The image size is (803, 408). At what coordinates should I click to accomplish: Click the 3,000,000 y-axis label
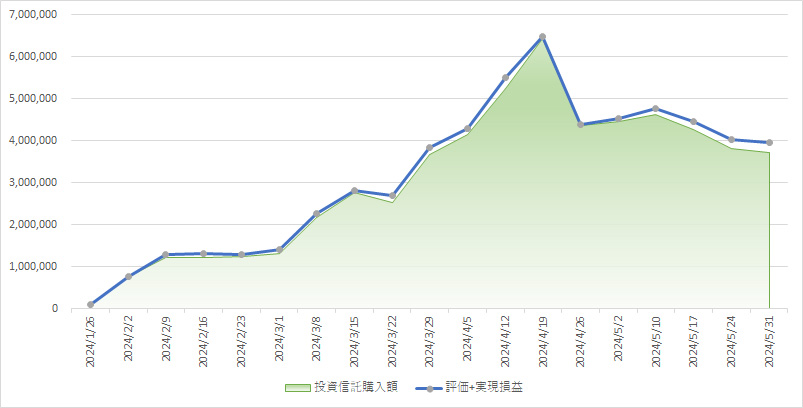point(33,182)
